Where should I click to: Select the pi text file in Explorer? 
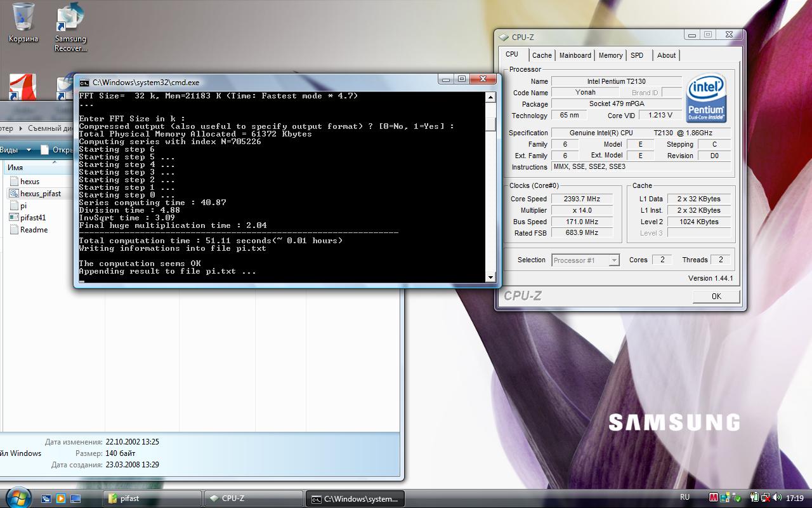pyautogui.click(x=19, y=206)
